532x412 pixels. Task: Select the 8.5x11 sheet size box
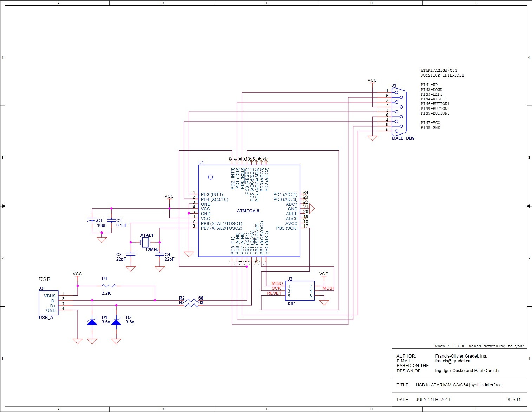click(514, 400)
